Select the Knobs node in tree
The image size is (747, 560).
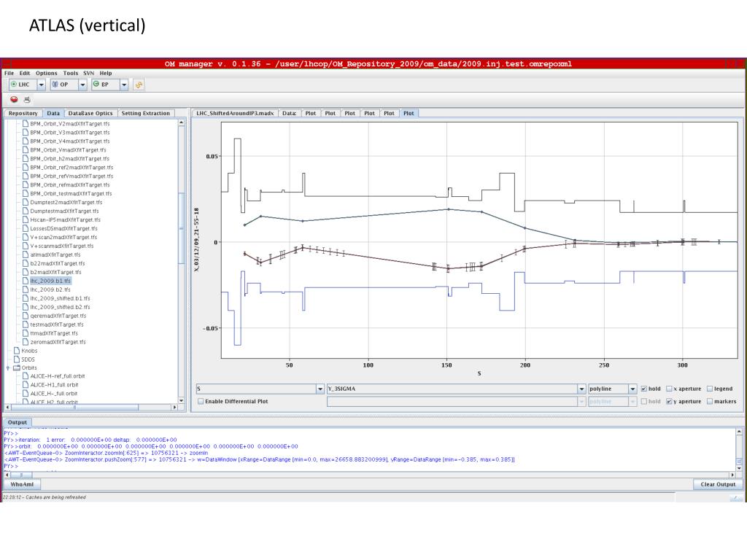coord(29,351)
